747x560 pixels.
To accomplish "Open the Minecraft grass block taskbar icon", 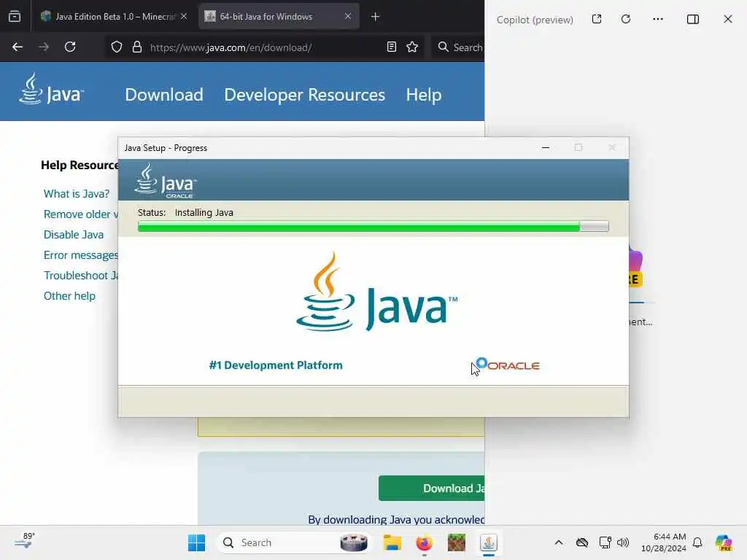I will [457, 542].
